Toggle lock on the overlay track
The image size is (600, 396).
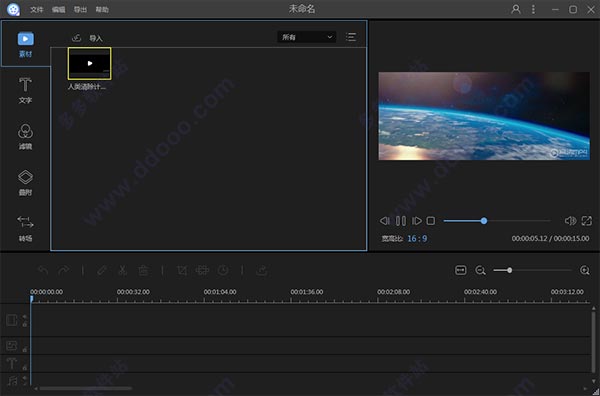coord(25,349)
